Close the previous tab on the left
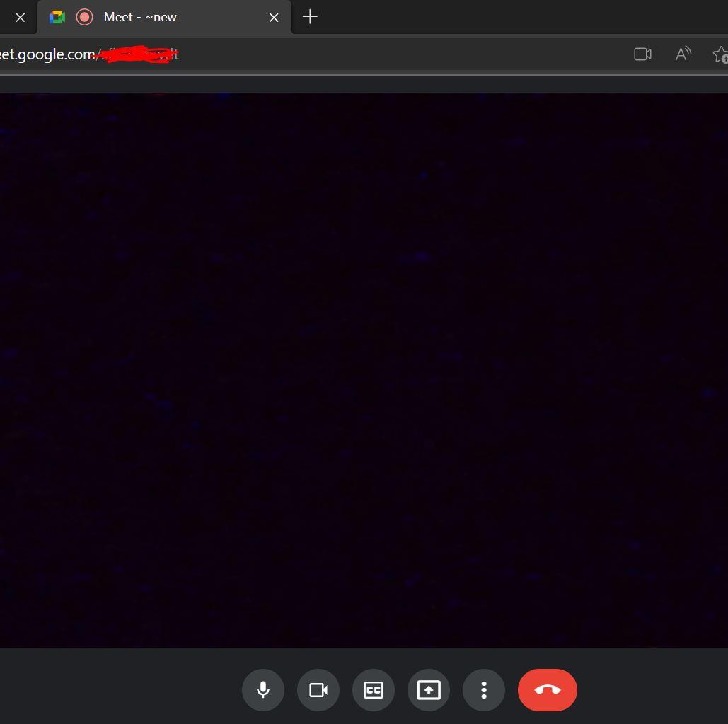This screenshot has height=724, width=728. pyautogui.click(x=20, y=18)
